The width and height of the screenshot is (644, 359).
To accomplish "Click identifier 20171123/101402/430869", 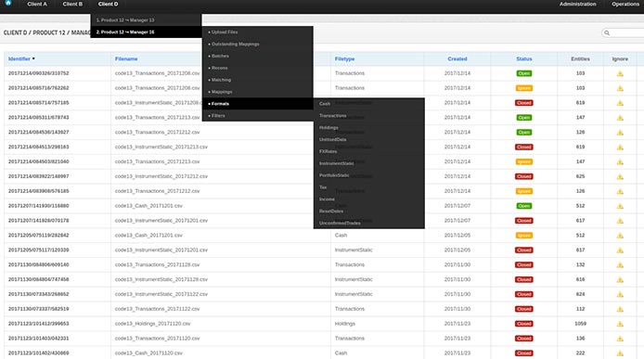I will click(39, 353).
